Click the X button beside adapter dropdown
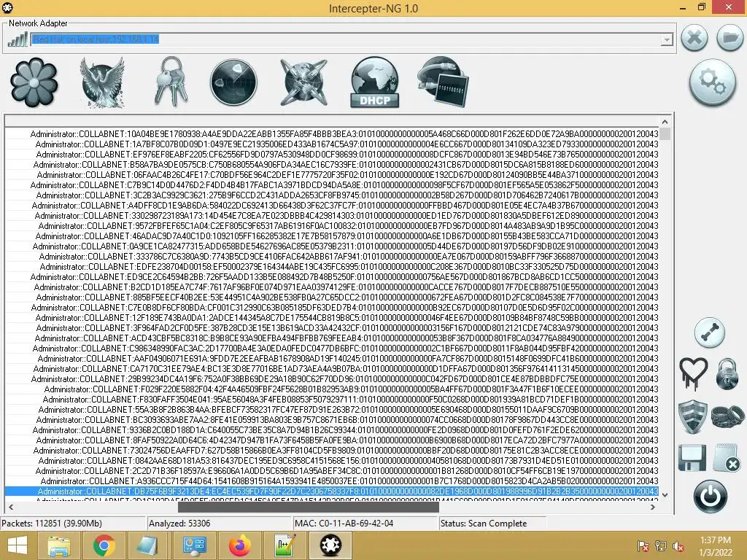The height and width of the screenshot is (560, 747). (694, 38)
